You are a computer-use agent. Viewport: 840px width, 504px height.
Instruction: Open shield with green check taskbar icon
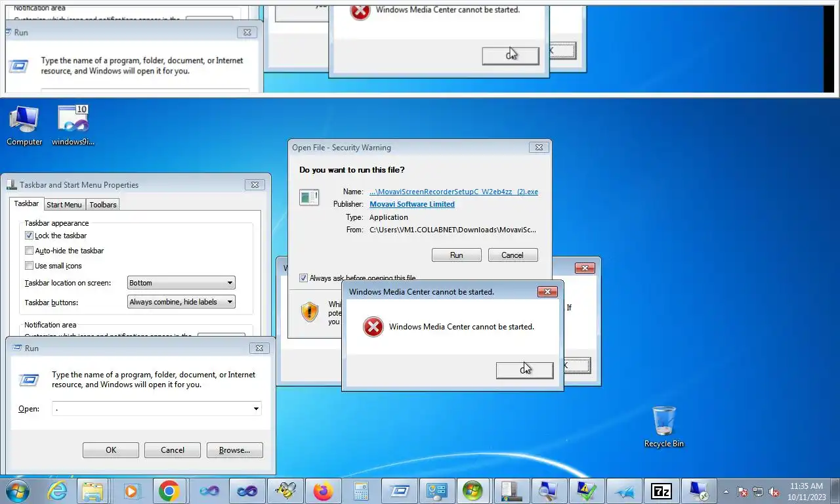tap(585, 491)
